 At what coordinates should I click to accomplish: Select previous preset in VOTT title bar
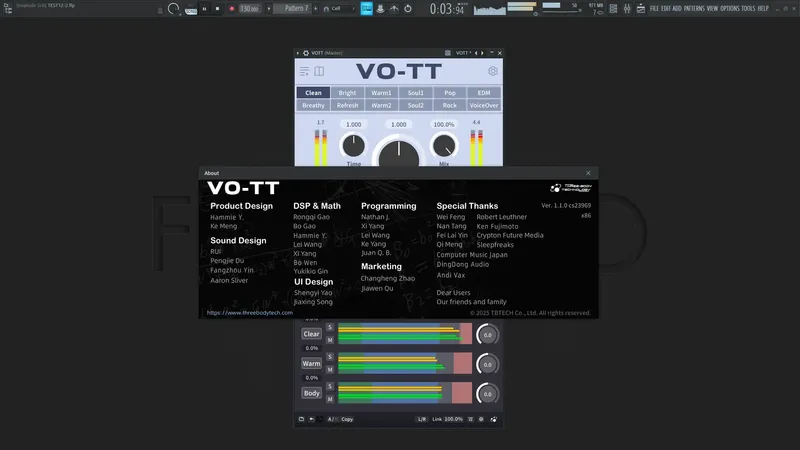tap(476, 53)
